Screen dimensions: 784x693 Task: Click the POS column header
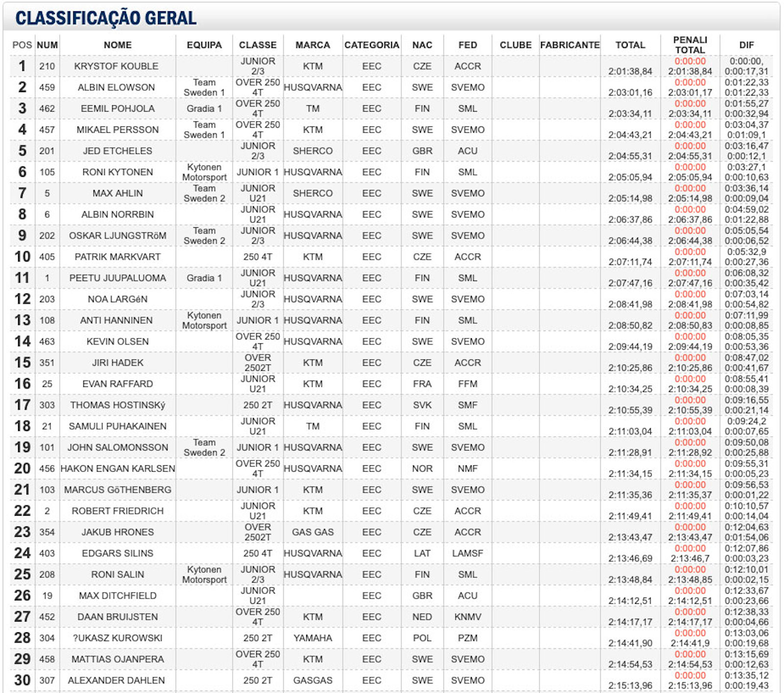click(x=22, y=45)
